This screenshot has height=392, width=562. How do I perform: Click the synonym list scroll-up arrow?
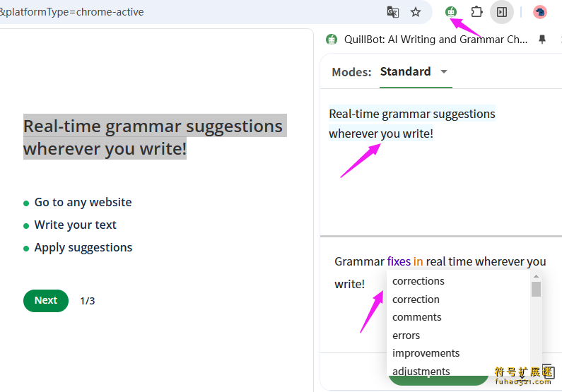[x=536, y=276]
